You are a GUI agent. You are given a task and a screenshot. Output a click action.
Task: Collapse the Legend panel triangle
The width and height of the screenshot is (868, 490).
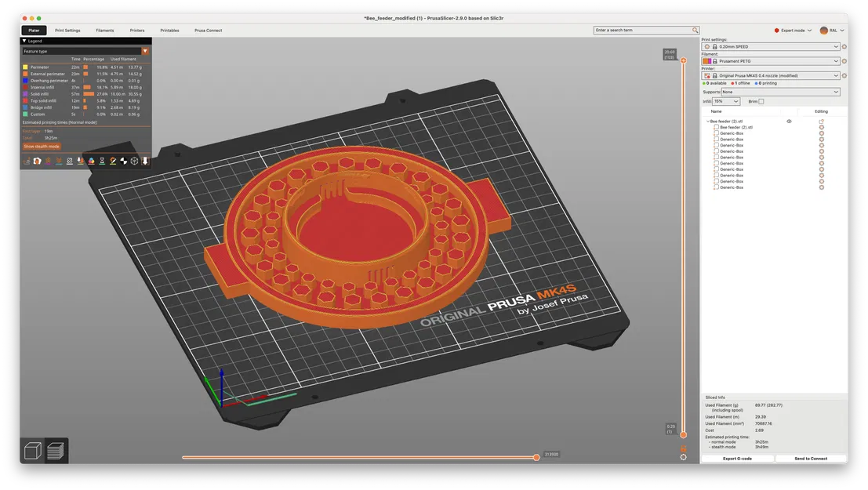click(24, 41)
